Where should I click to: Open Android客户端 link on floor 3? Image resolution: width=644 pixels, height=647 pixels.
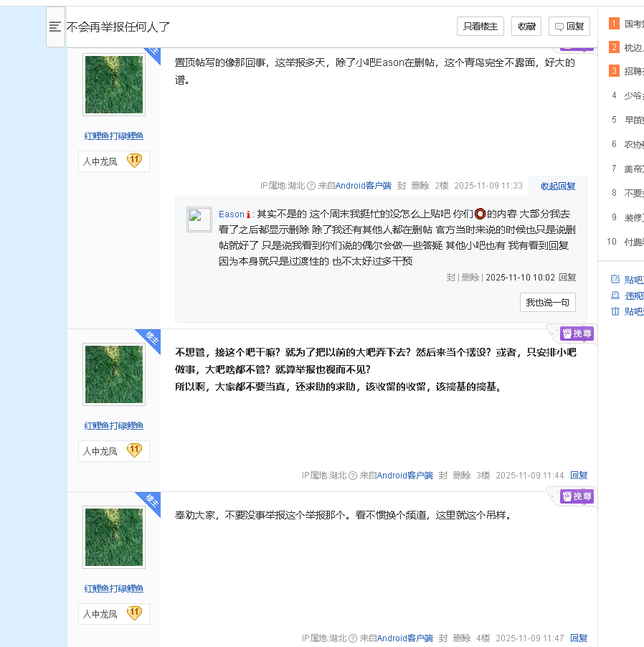click(x=404, y=475)
